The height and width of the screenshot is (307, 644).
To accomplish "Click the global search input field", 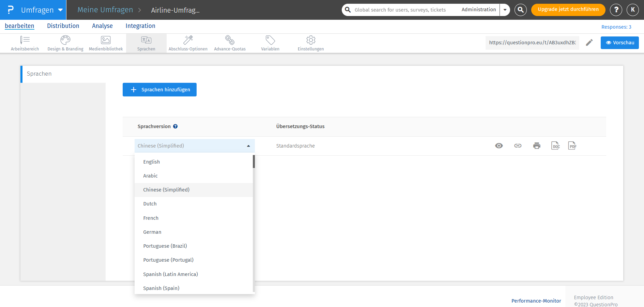I will pos(402,10).
